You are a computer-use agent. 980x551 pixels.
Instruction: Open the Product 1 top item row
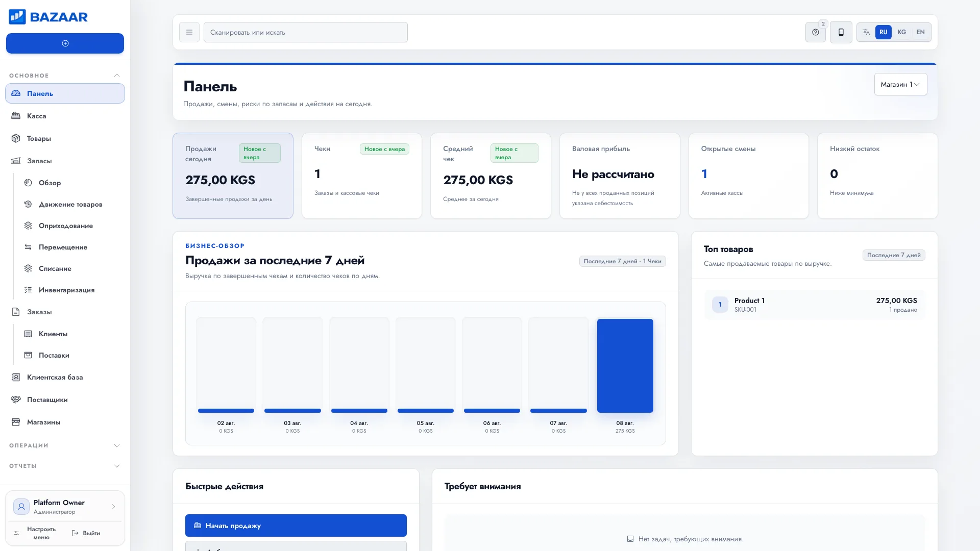(815, 305)
